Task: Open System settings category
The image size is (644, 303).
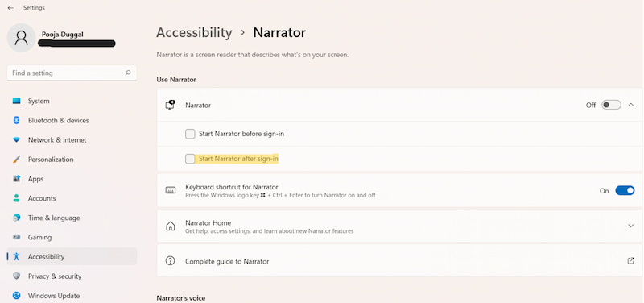Action: click(x=72, y=101)
